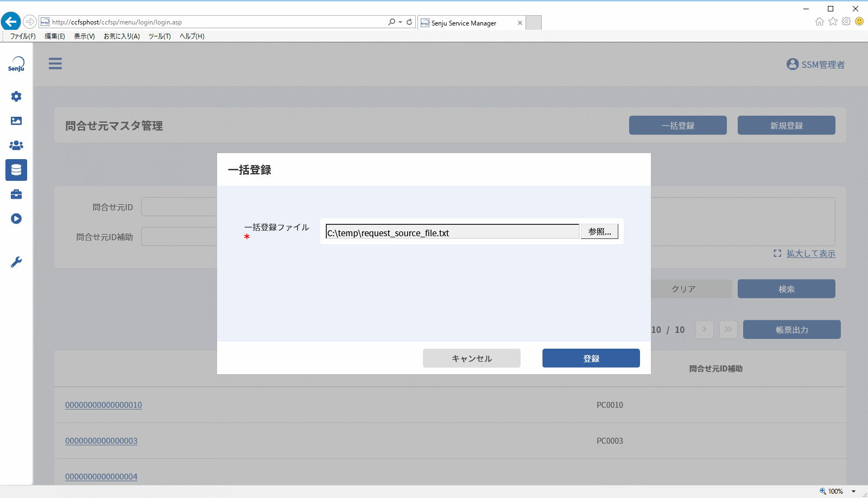
Task: Click the SSM管理者 user avatar icon
Action: (793, 64)
